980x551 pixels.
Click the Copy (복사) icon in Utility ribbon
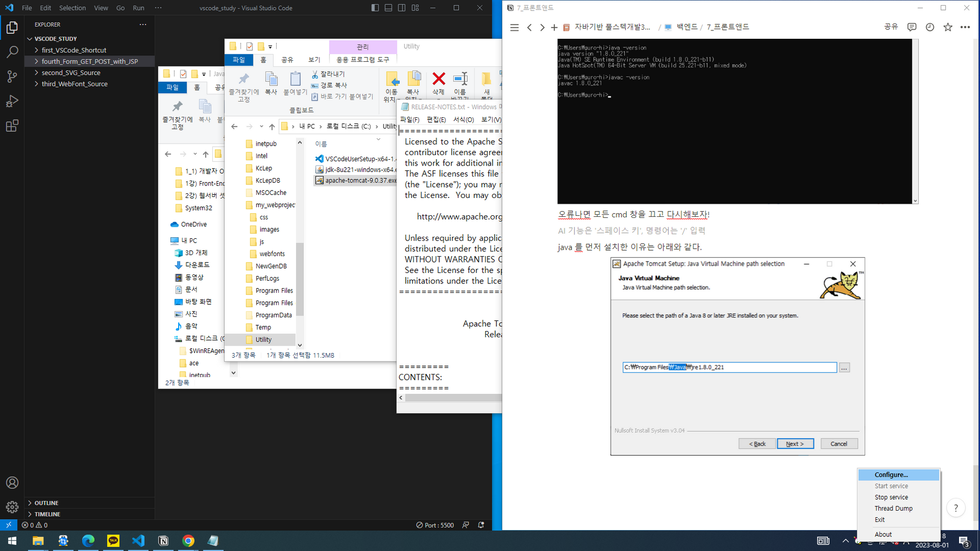271,83
